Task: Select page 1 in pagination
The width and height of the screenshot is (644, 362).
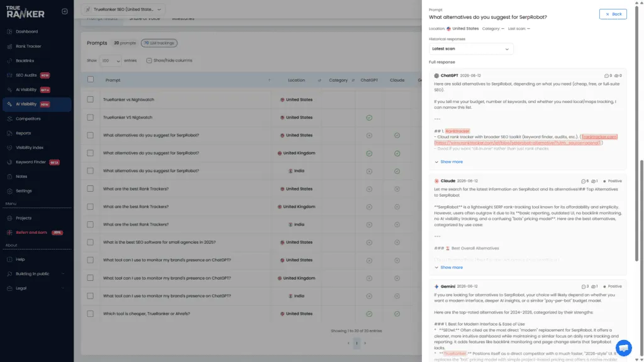Action: pyautogui.click(x=357, y=343)
